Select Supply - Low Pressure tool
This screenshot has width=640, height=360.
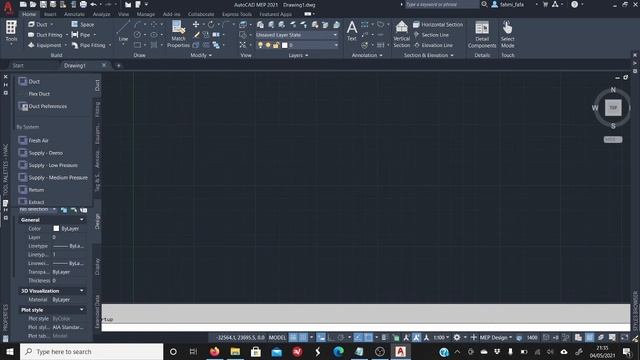(48, 165)
